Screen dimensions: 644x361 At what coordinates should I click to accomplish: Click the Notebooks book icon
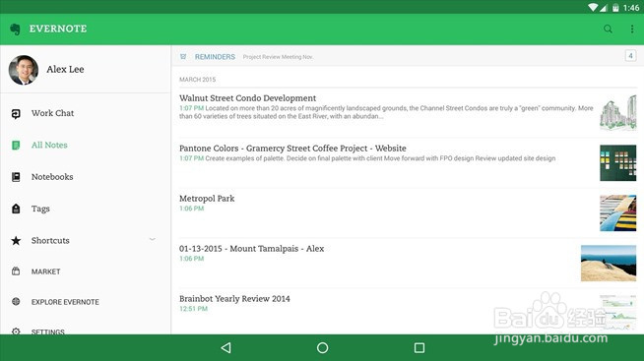(x=16, y=177)
